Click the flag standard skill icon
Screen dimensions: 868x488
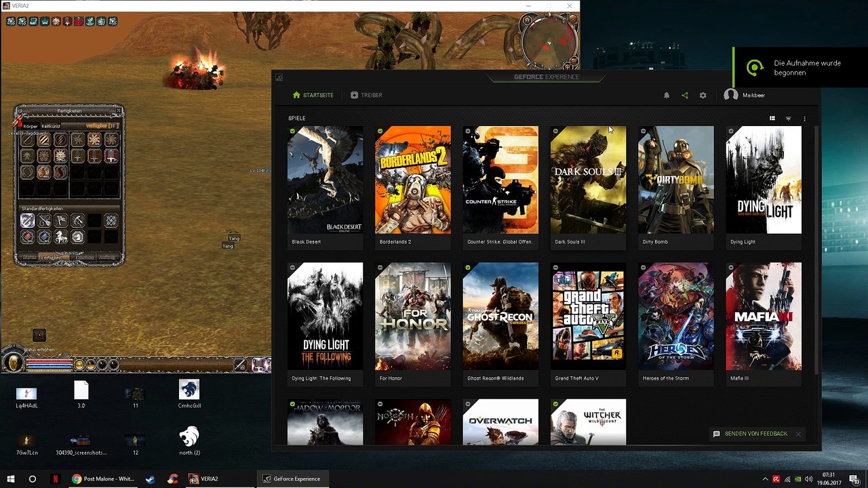61,220
